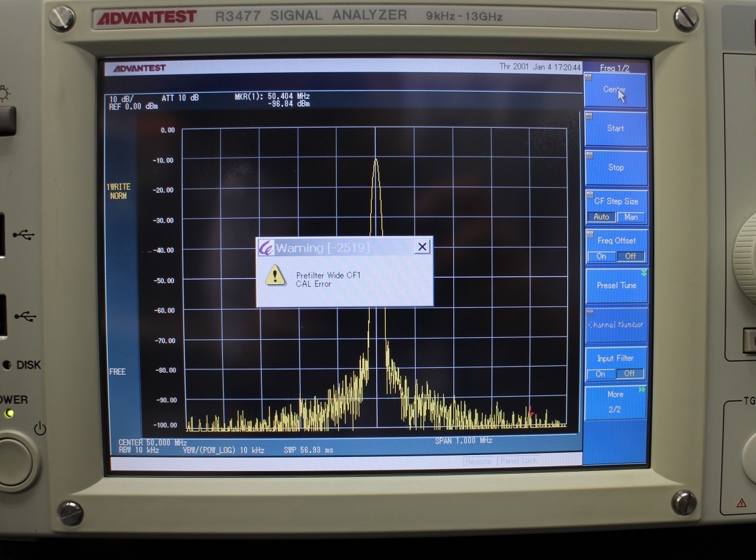Click the -50.00 axis label

pyautogui.click(x=163, y=280)
